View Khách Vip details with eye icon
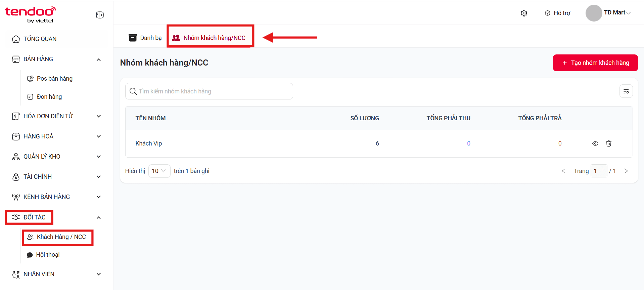Image resolution: width=644 pixels, height=290 pixels. point(595,143)
